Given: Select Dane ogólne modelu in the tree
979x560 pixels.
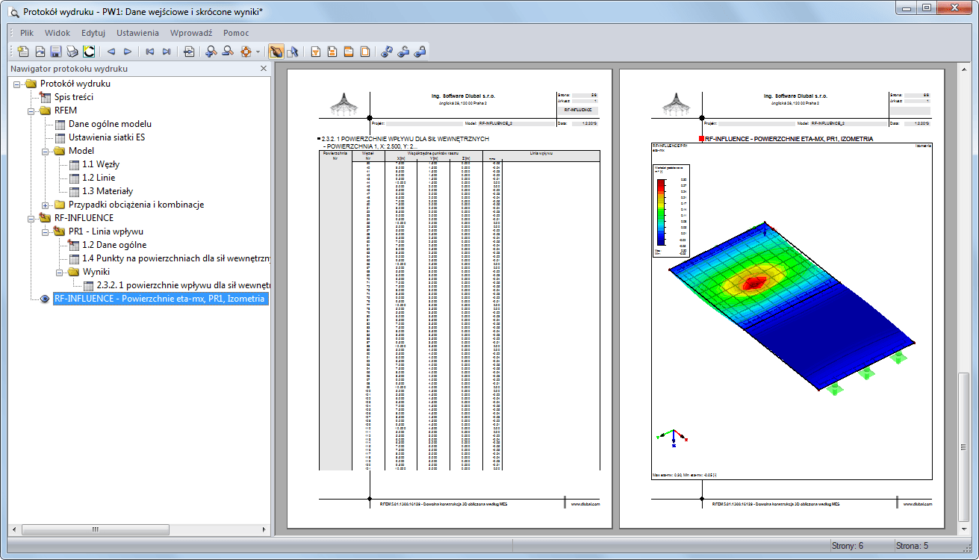Looking at the screenshot, I should coord(110,124).
